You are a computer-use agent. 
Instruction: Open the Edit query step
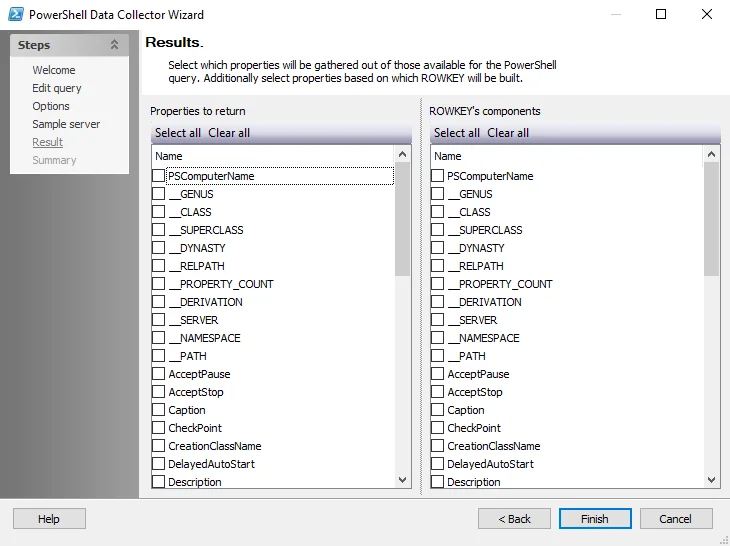click(x=57, y=88)
